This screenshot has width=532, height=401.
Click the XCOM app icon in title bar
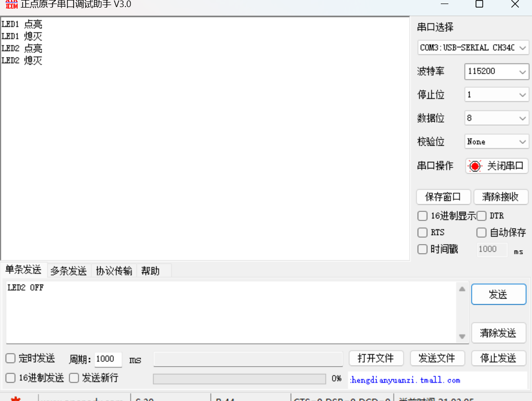12,4
